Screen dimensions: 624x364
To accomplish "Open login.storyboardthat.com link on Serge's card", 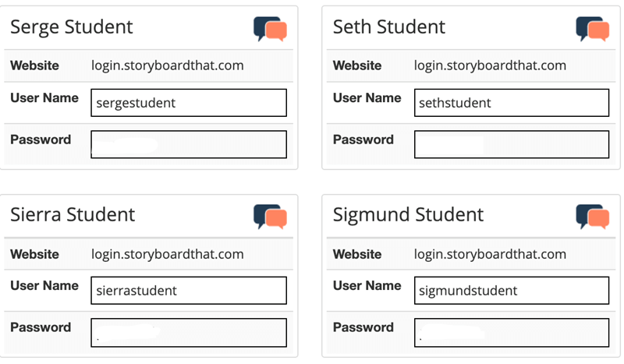I will click(x=168, y=65).
